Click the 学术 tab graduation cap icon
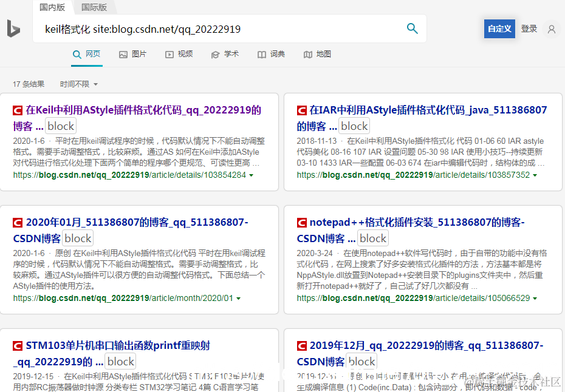 [x=216, y=55]
